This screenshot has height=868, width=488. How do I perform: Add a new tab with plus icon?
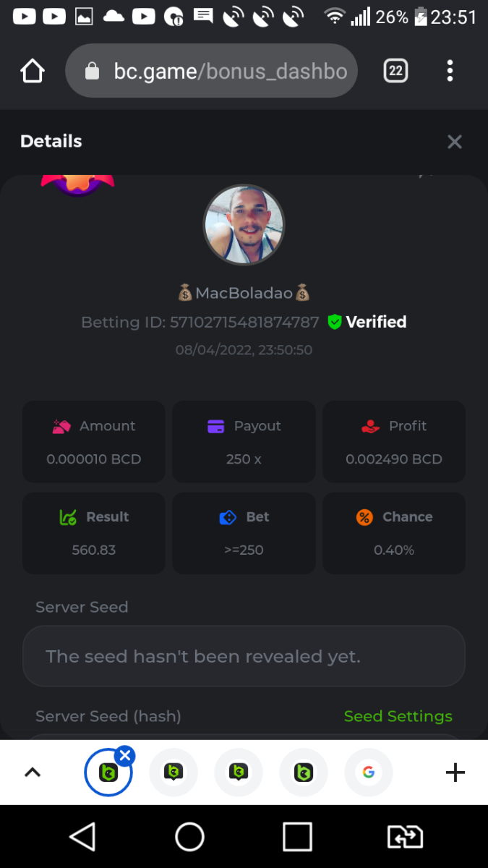click(455, 773)
